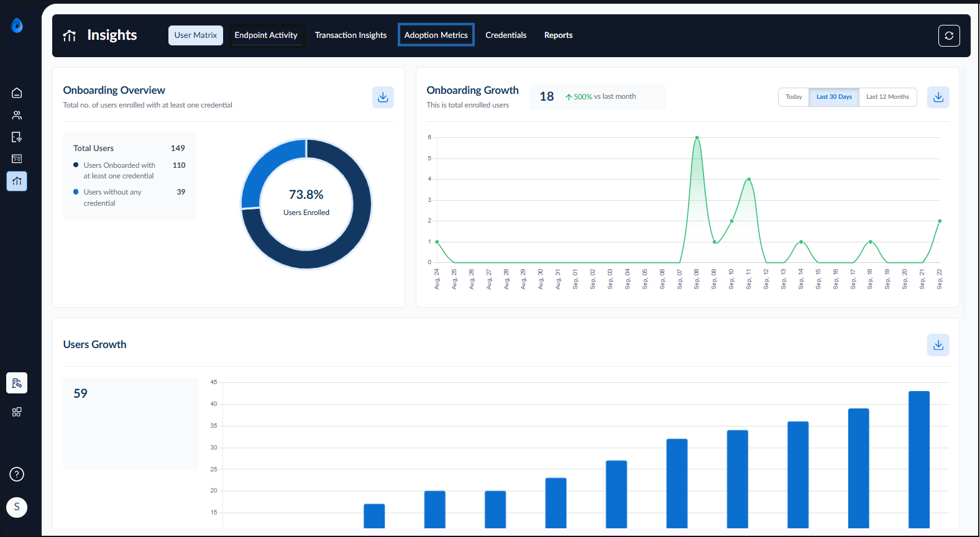Click the 59 Users Growth count
The image size is (980, 537).
[81, 393]
